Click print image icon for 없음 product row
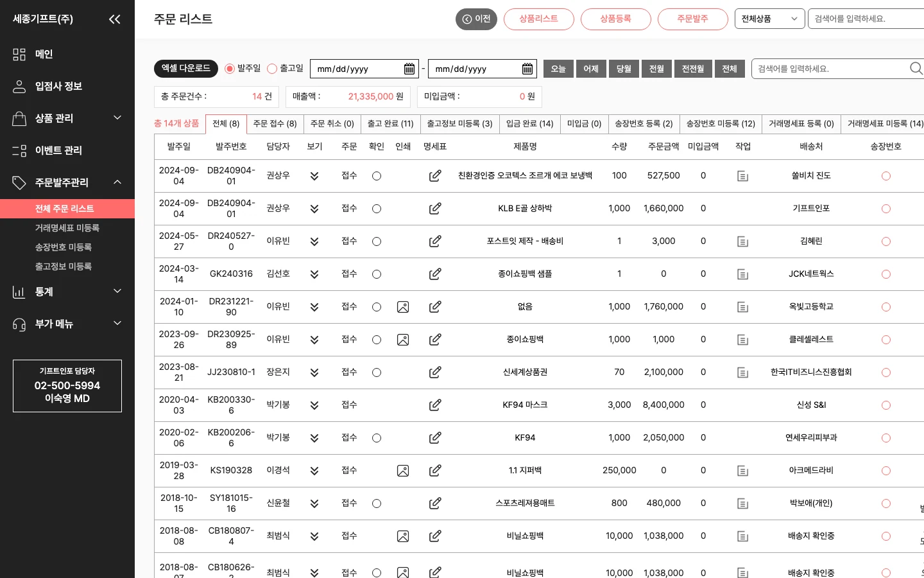The height and width of the screenshot is (578, 924). [x=403, y=307]
